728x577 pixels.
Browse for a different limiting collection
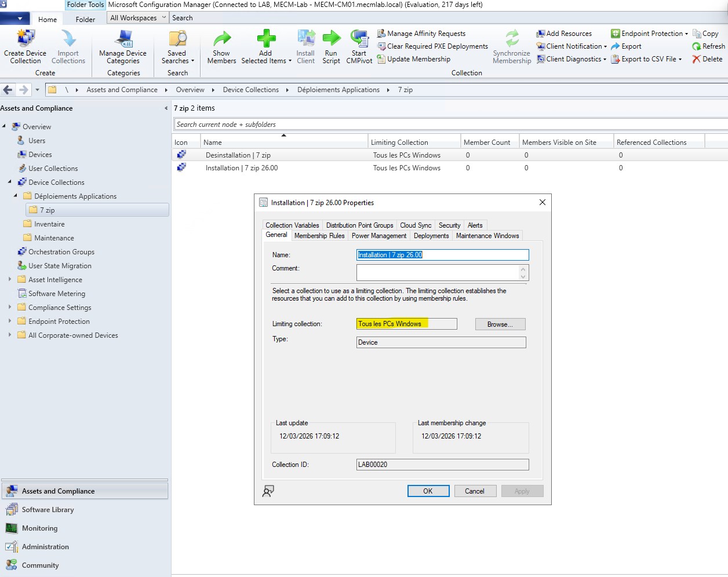coord(500,324)
